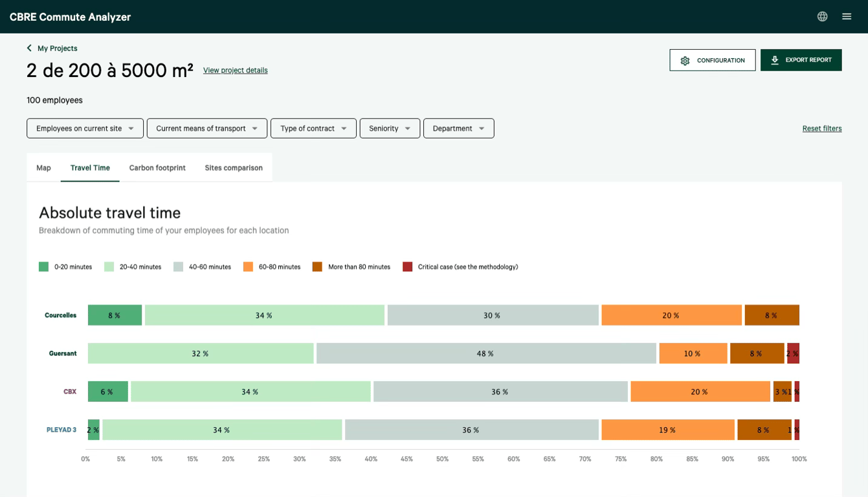Open the 'Type of contract' dropdown

click(313, 128)
